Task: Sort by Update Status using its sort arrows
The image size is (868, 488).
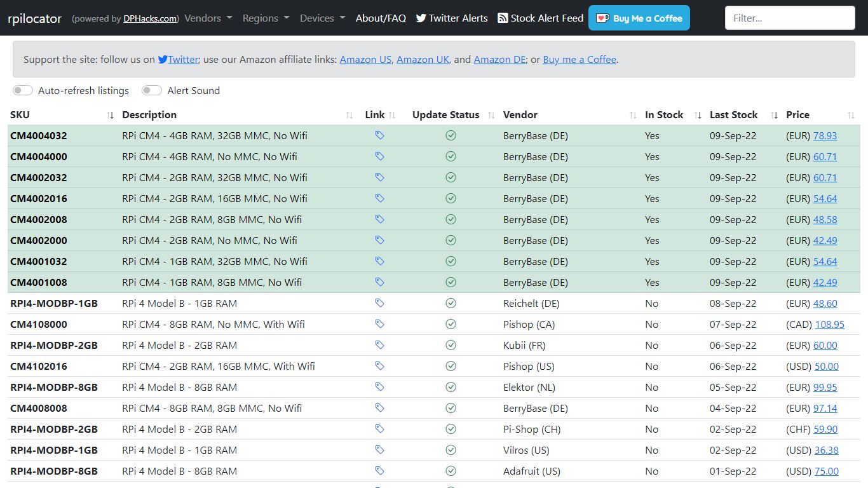Action: (491, 115)
